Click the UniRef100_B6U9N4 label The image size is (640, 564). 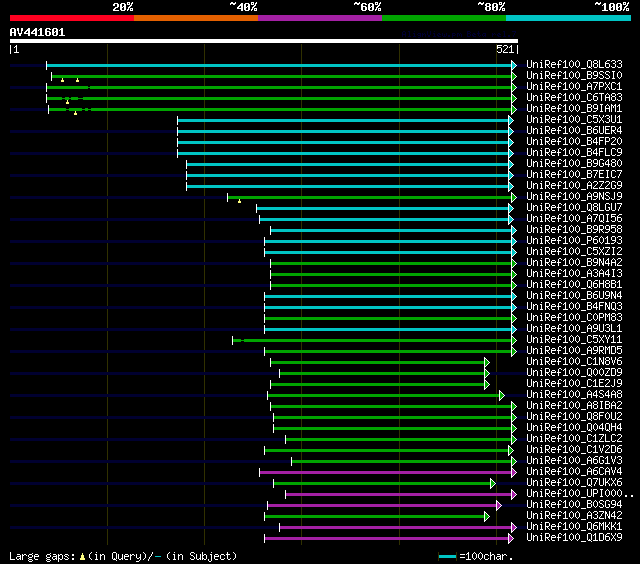pyautogui.click(x=574, y=296)
